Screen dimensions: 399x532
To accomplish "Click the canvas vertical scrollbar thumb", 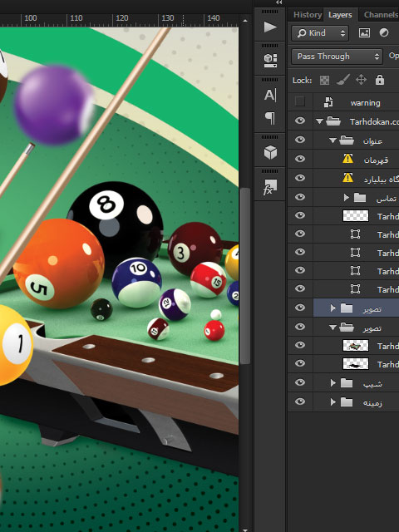I will [245, 275].
